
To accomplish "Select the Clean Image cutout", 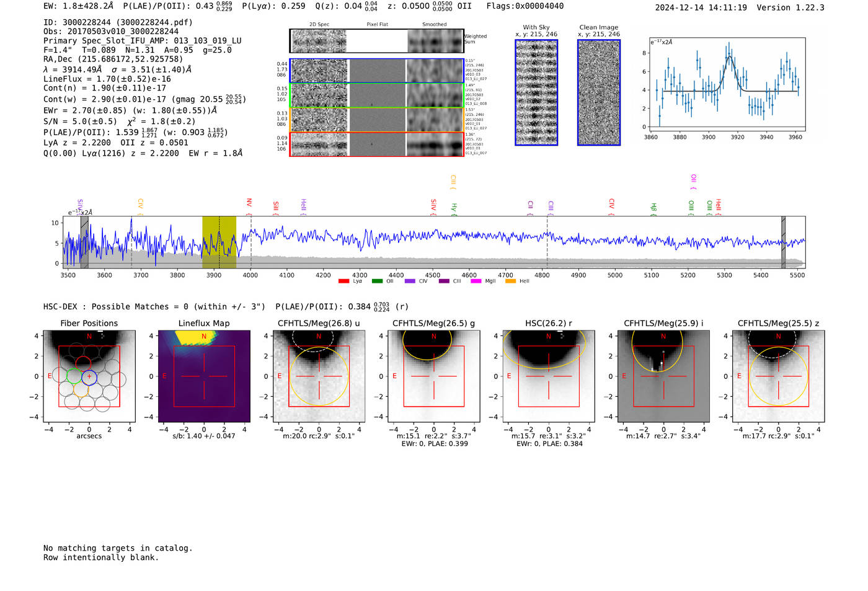I will click(x=599, y=92).
